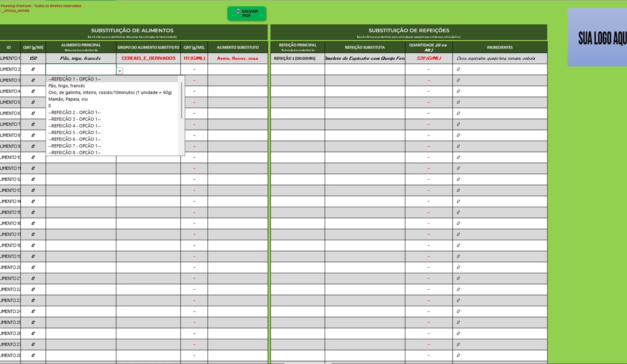Click the SALVAR PDF button
Image resolution: width=627 pixels, height=364 pixels.
[x=246, y=13]
